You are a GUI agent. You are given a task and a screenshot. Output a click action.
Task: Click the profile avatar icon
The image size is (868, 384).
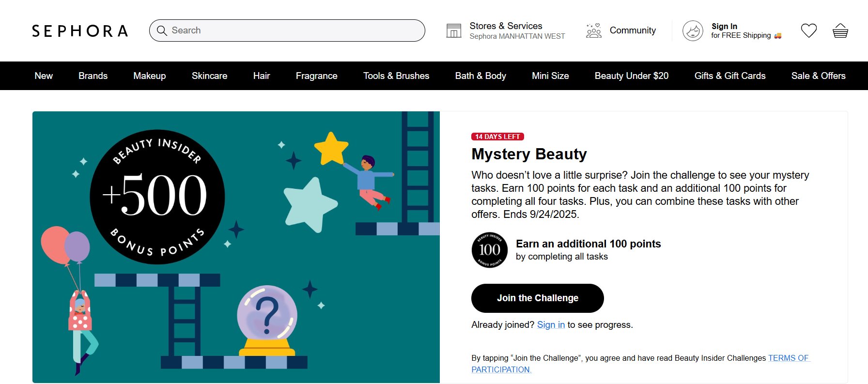point(693,31)
